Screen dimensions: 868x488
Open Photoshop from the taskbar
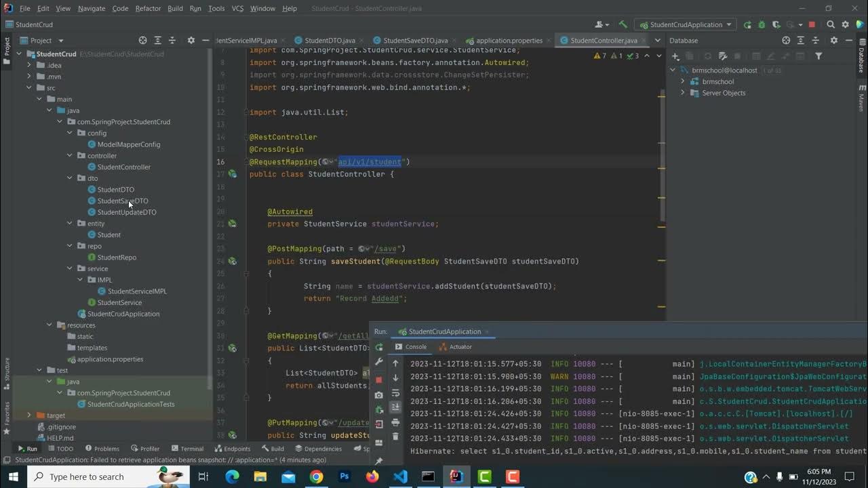(x=344, y=477)
